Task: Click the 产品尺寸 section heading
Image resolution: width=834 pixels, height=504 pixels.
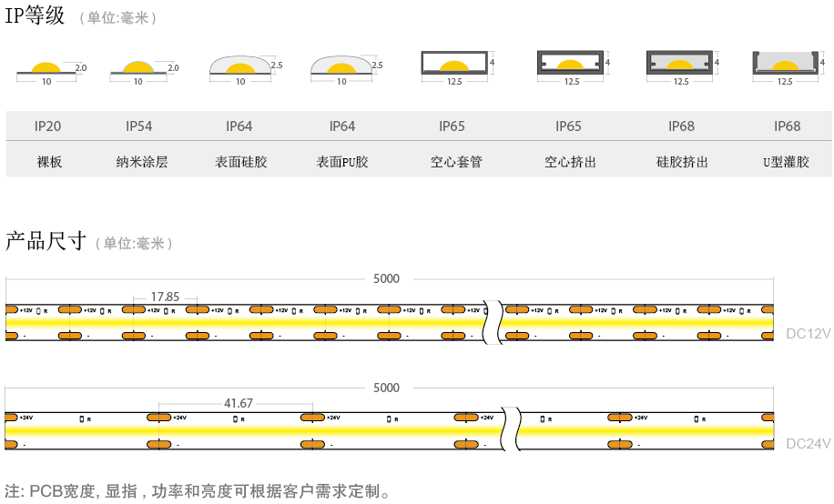Action: coord(46,242)
